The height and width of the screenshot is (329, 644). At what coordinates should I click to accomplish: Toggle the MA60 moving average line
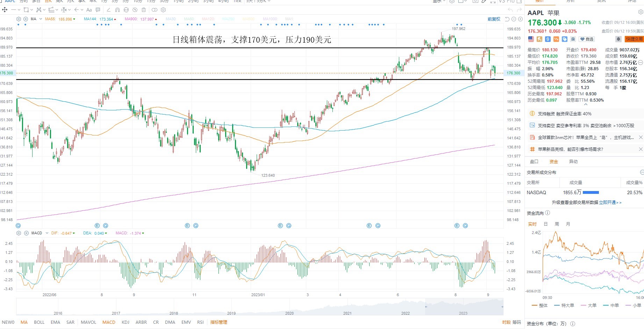[x=189, y=19]
